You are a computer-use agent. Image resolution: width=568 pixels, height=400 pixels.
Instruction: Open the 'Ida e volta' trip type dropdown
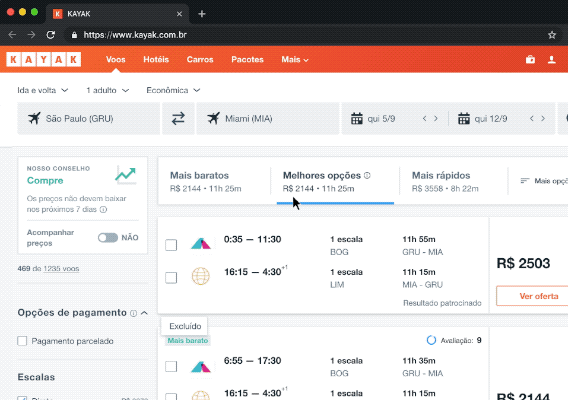pyautogui.click(x=43, y=90)
